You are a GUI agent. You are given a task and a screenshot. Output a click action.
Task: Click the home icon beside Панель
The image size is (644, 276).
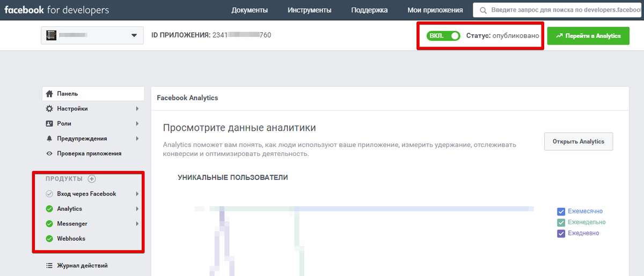(x=49, y=93)
